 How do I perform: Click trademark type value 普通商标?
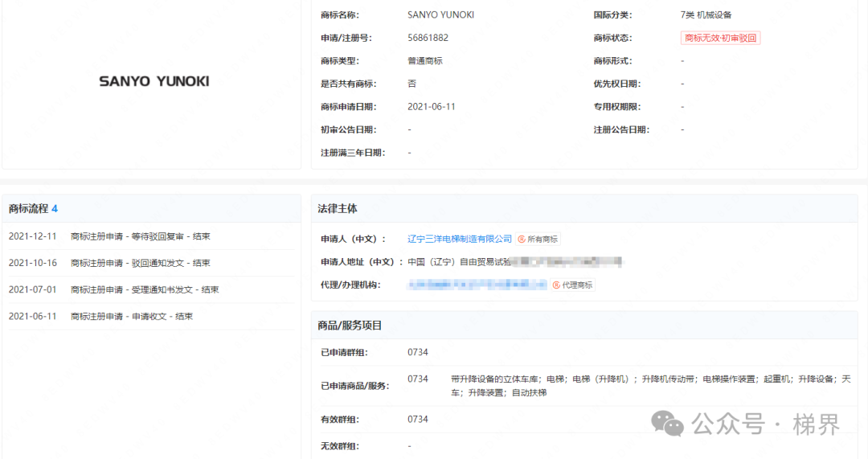[425, 61]
